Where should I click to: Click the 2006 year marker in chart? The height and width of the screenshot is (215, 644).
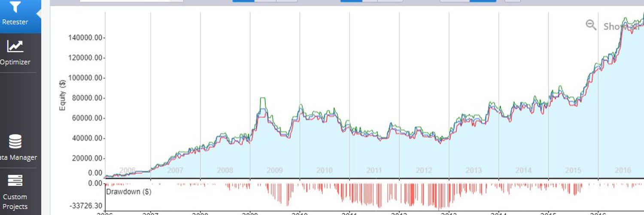click(x=128, y=170)
